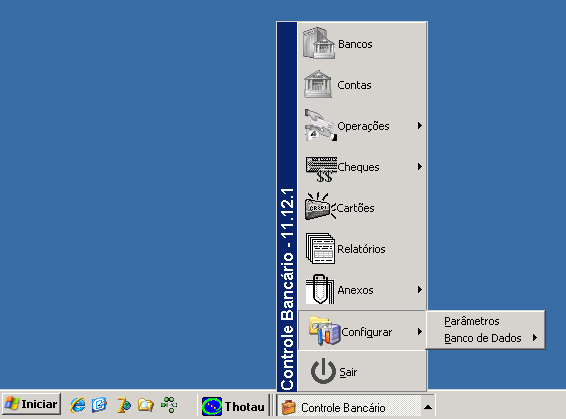Click the Iniciar start button

[32, 404]
